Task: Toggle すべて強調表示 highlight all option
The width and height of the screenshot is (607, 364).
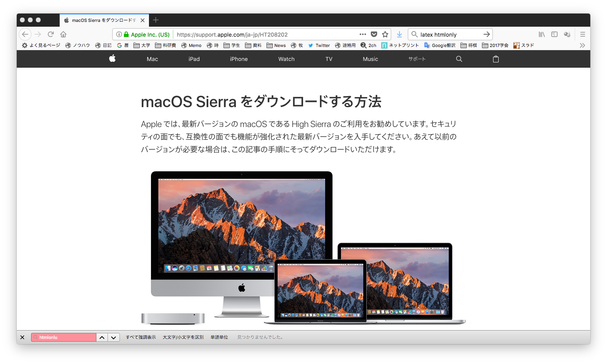Action: tap(141, 337)
